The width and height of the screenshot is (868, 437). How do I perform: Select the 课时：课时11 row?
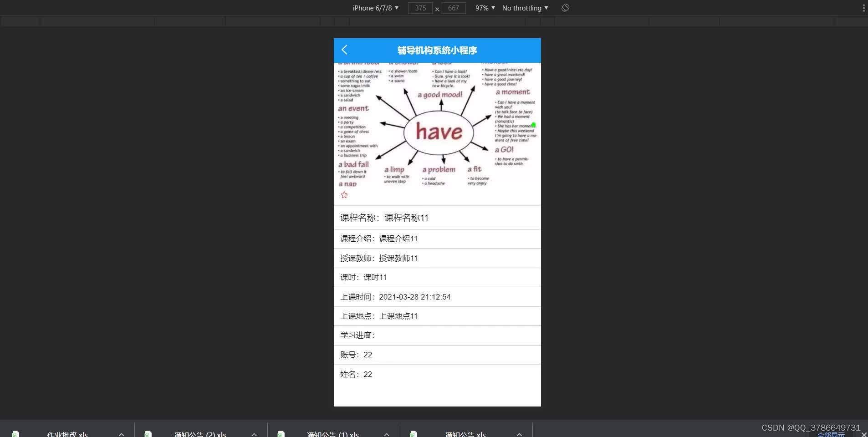(437, 277)
